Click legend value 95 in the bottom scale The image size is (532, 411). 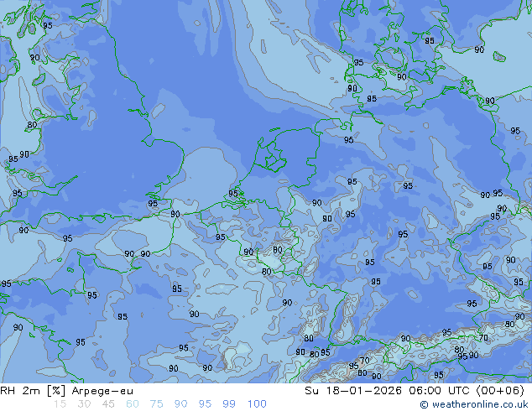coord(205,404)
